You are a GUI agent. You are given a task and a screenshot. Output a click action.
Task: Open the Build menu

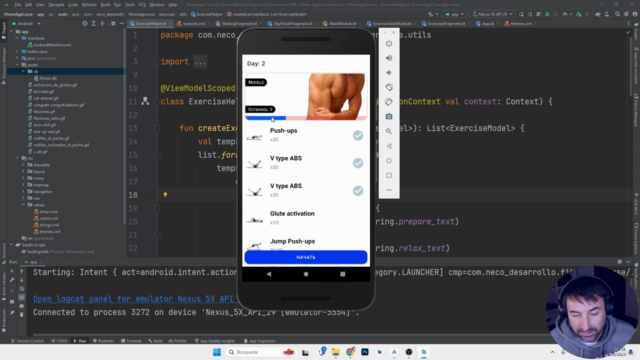(105, 5)
